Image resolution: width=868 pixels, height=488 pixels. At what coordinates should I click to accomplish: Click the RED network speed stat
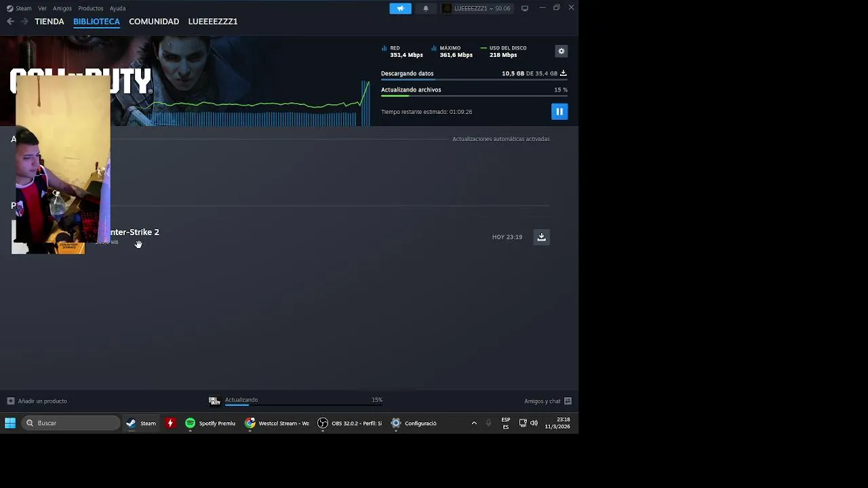402,52
